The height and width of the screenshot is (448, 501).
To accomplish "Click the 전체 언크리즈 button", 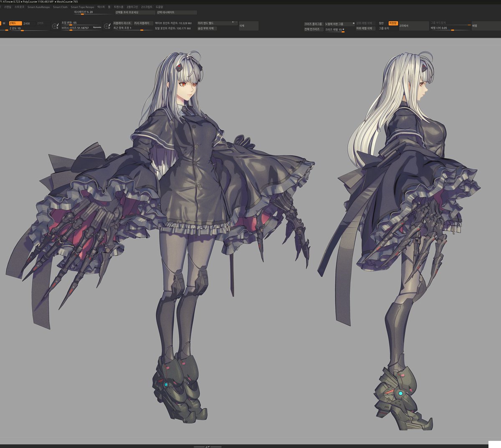I will pyautogui.click(x=314, y=29).
